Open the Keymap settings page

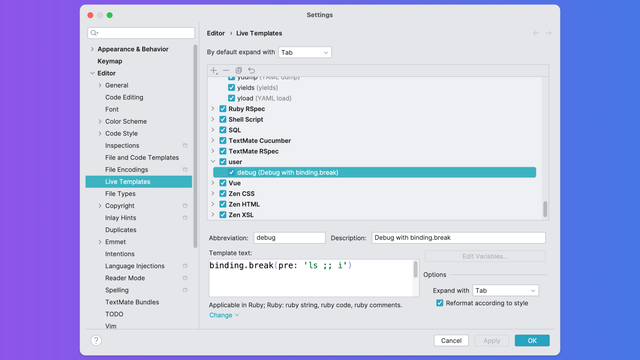pyautogui.click(x=110, y=61)
